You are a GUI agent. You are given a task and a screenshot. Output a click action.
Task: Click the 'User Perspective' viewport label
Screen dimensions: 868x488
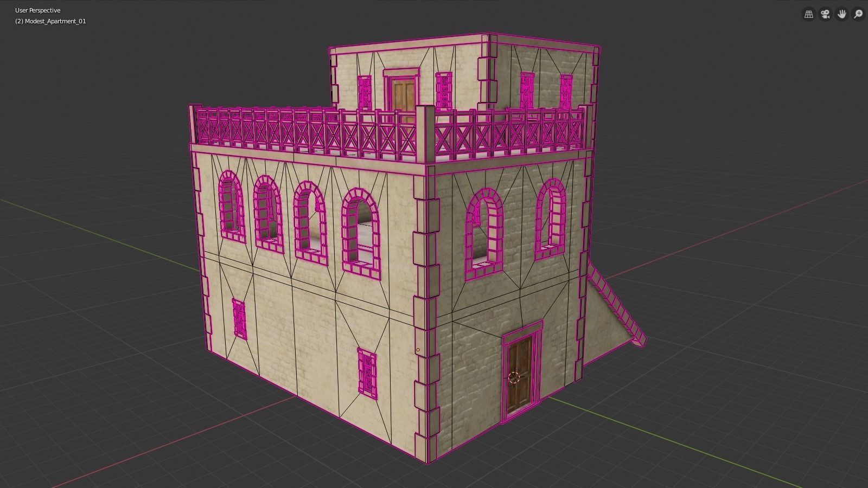click(x=37, y=10)
